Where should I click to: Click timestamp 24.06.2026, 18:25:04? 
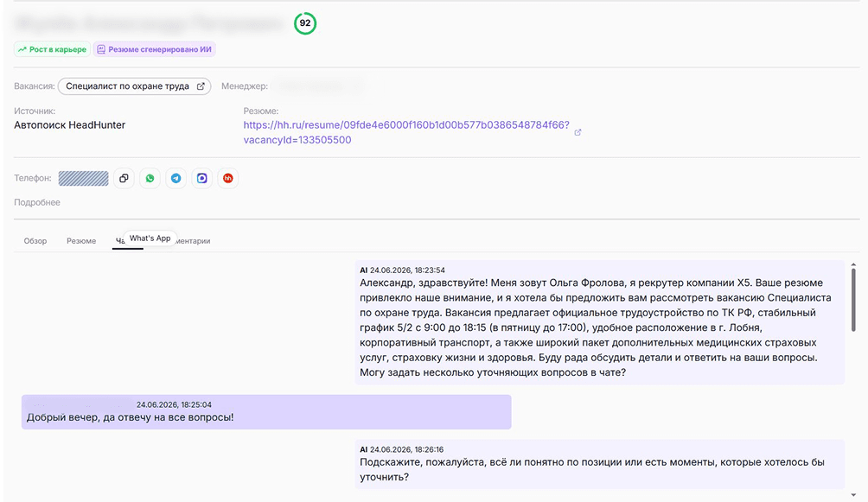point(174,404)
